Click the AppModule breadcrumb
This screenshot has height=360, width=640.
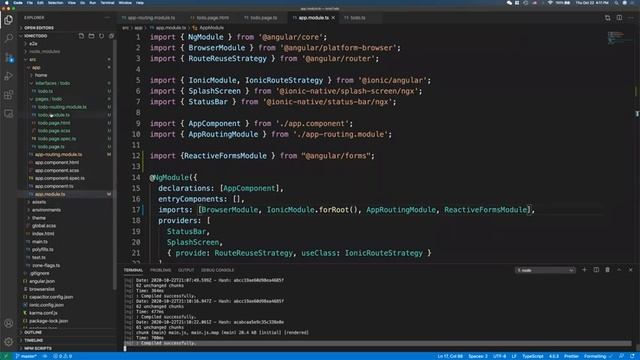coord(211,28)
